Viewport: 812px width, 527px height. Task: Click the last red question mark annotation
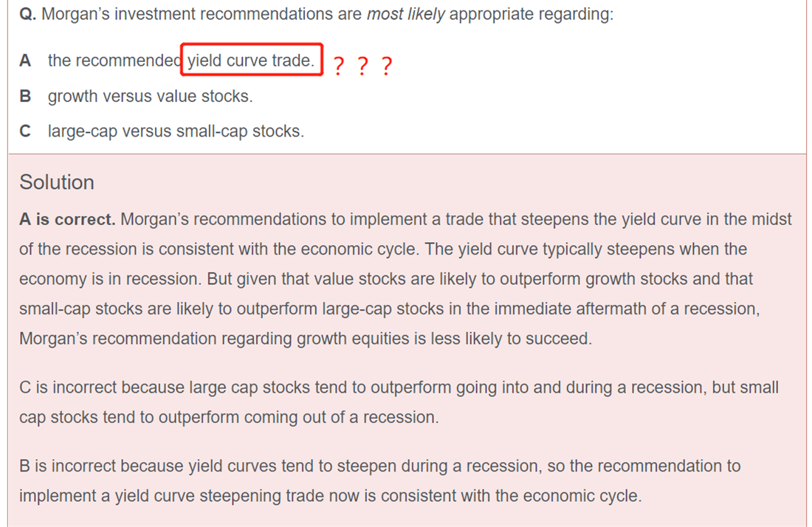point(387,66)
